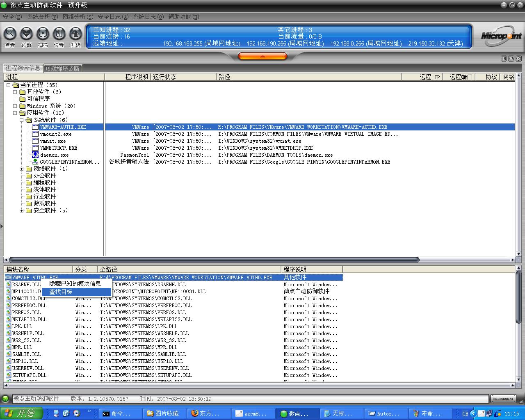Click the daemon.exe lightning icon in tree
This screenshot has width=525, height=420.
[x=35, y=155]
